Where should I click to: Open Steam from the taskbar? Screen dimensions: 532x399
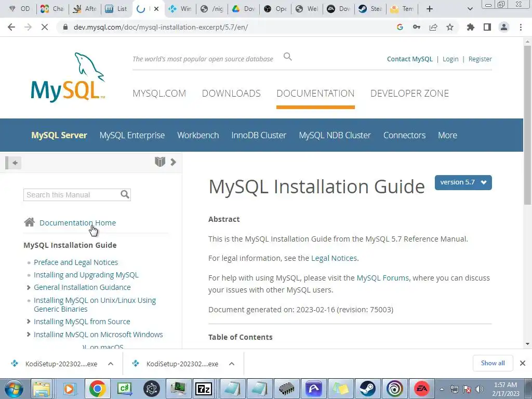(x=367, y=389)
